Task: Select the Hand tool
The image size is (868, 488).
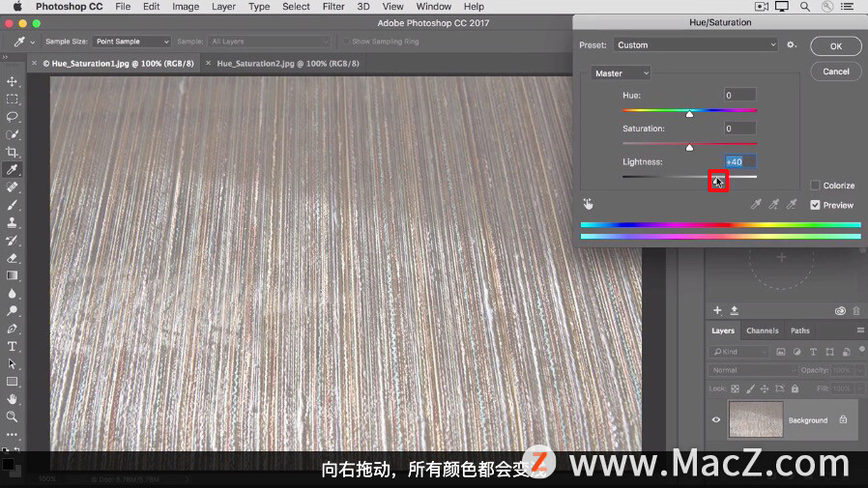Action: click(12, 399)
